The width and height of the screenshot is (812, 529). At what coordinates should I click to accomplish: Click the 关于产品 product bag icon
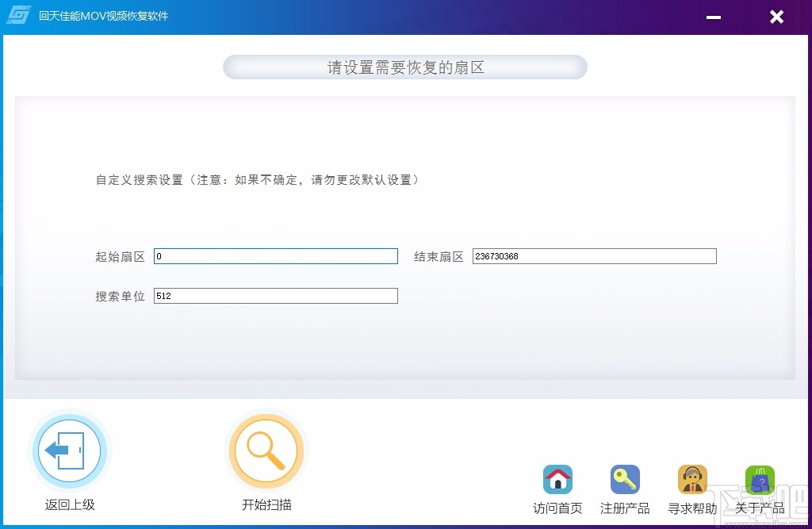759,479
